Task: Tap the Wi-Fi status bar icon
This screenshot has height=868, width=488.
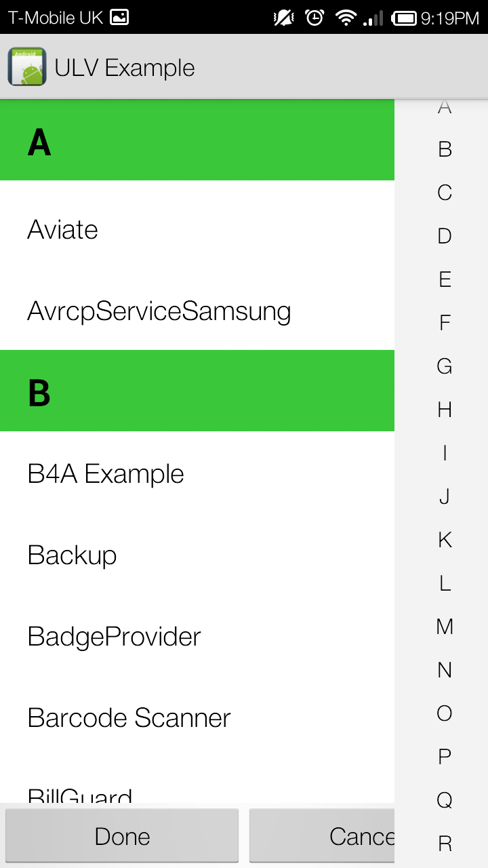Action: coord(346,18)
